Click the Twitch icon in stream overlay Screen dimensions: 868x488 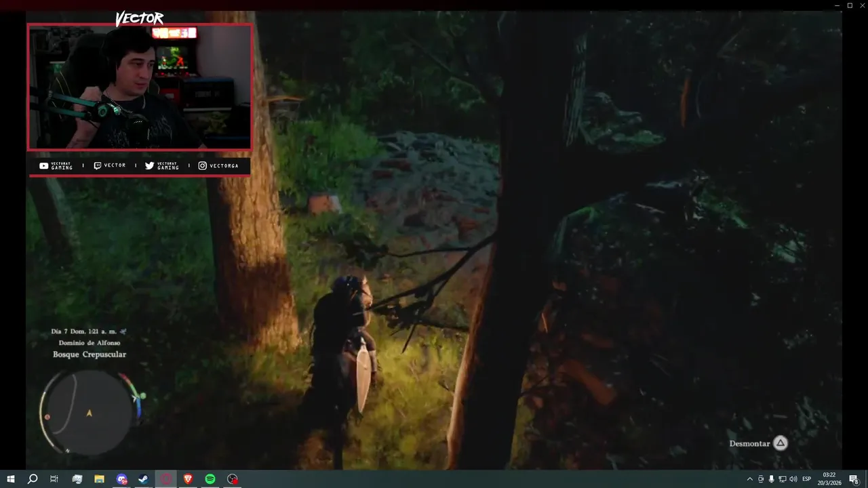[98, 165]
